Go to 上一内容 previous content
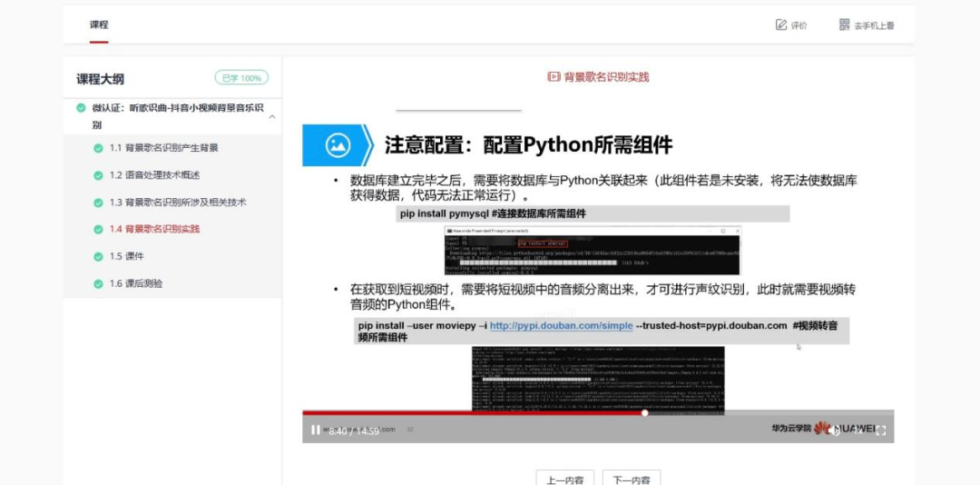 [565, 479]
